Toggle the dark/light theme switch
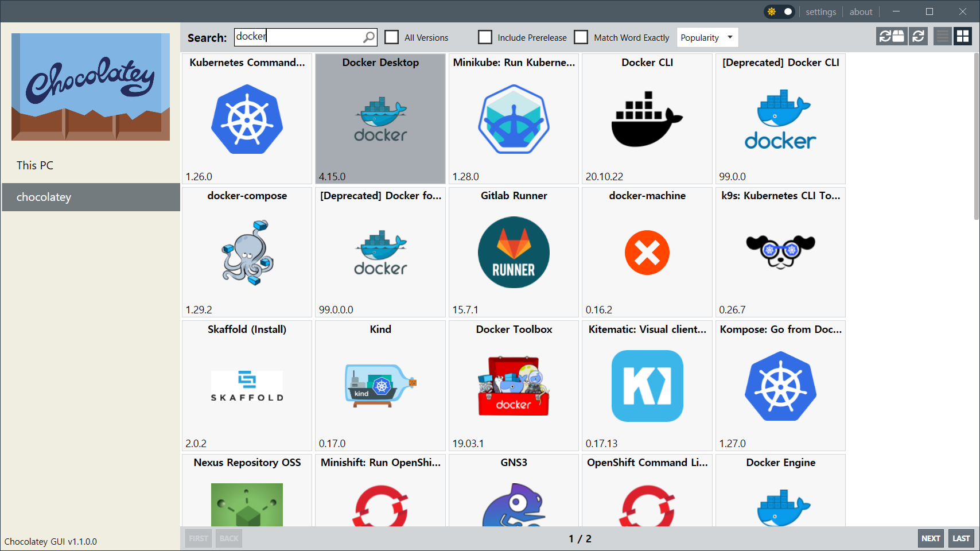Viewport: 980px width, 551px height. pyautogui.click(x=779, y=11)
